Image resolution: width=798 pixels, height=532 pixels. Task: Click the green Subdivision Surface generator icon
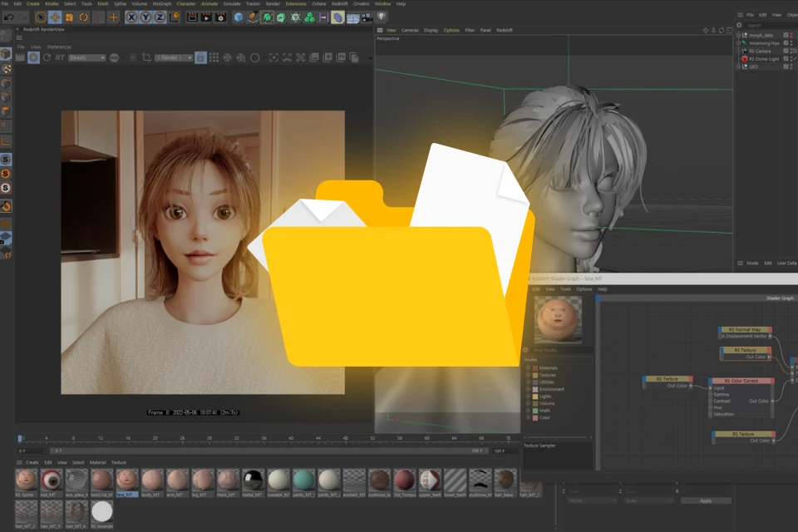pos(267,17)
